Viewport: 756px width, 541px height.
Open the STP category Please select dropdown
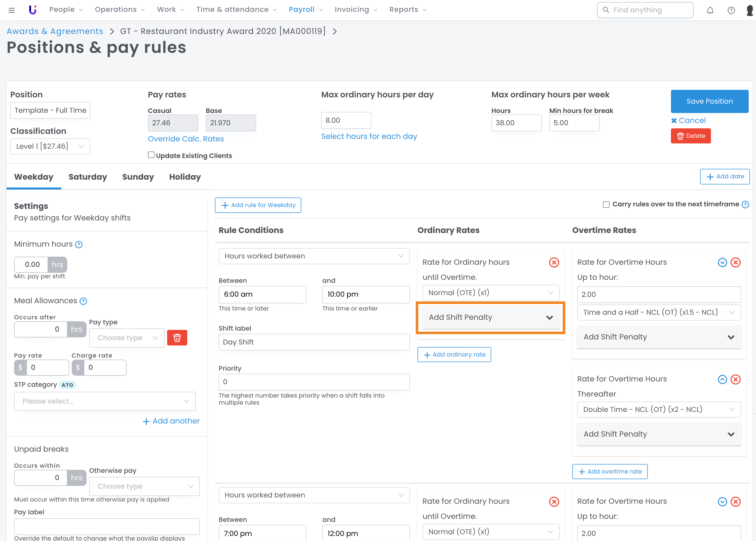point(105,401)
